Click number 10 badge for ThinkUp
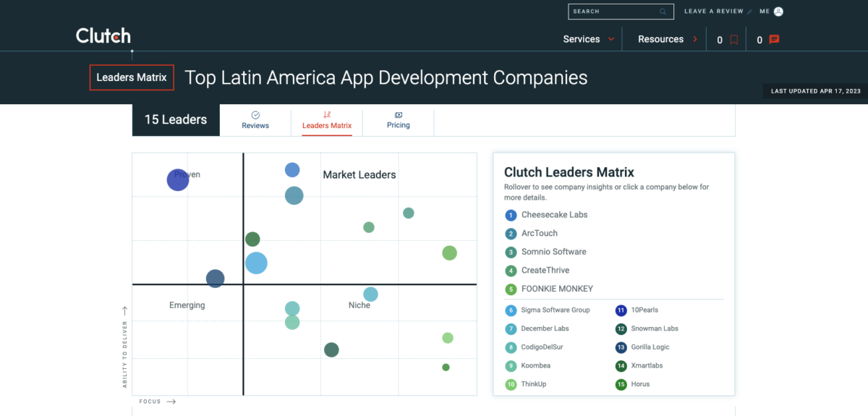The width and height of the screenshot is (868, 416). [x=511, y=384]
